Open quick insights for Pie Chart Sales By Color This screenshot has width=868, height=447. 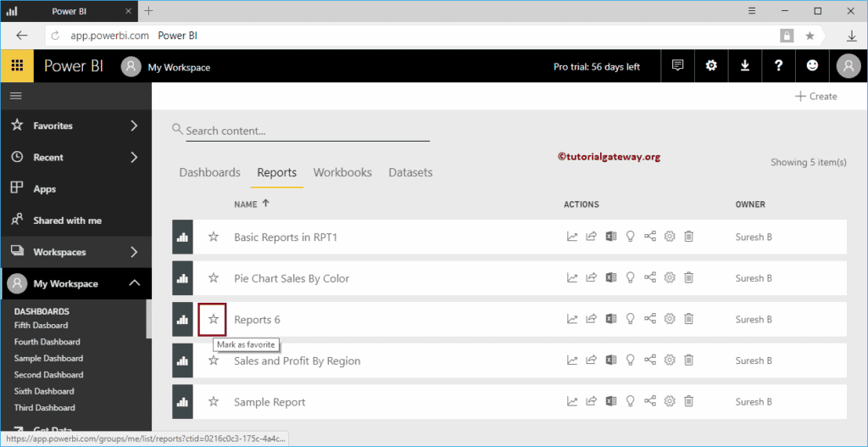pos(630,278)
